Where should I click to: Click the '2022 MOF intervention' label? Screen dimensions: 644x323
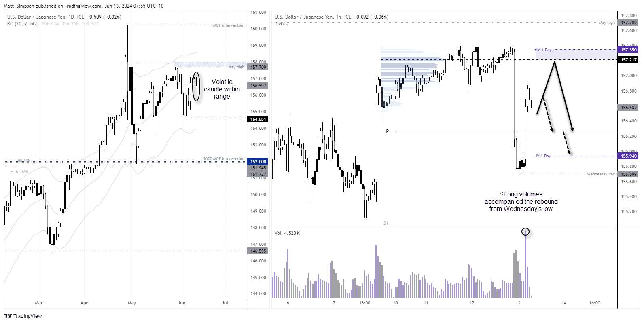point(224,159)
